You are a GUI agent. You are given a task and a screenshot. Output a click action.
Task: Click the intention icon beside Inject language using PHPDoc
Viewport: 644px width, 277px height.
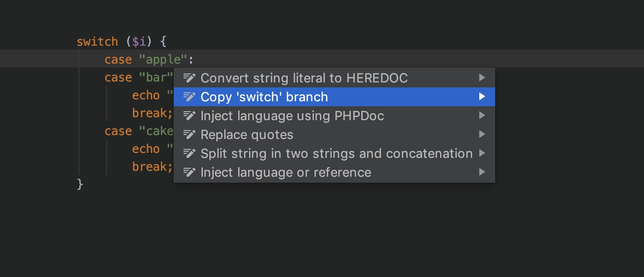coord(189,116)
